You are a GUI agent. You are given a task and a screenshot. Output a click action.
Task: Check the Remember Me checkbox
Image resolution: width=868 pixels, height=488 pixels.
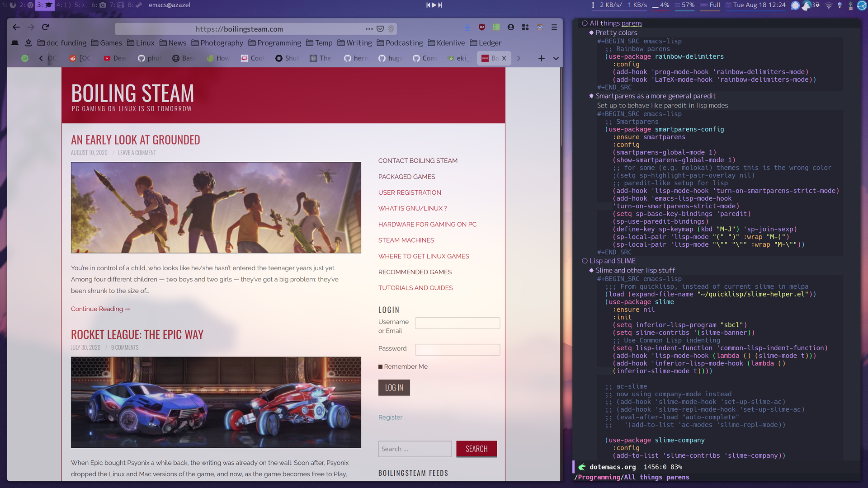[381, 367]
